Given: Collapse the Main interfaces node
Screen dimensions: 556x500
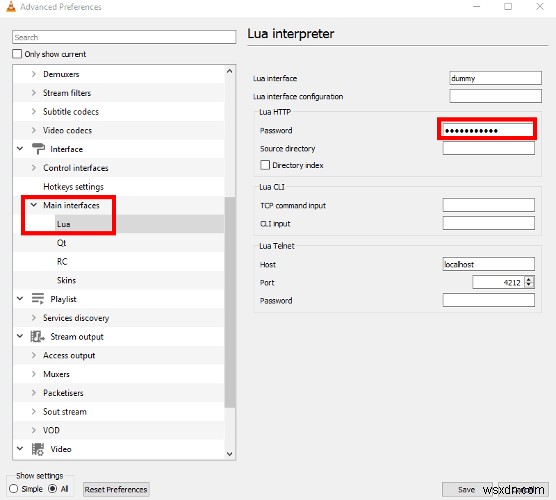Looking at the screenshot, I should coord(34,205).
